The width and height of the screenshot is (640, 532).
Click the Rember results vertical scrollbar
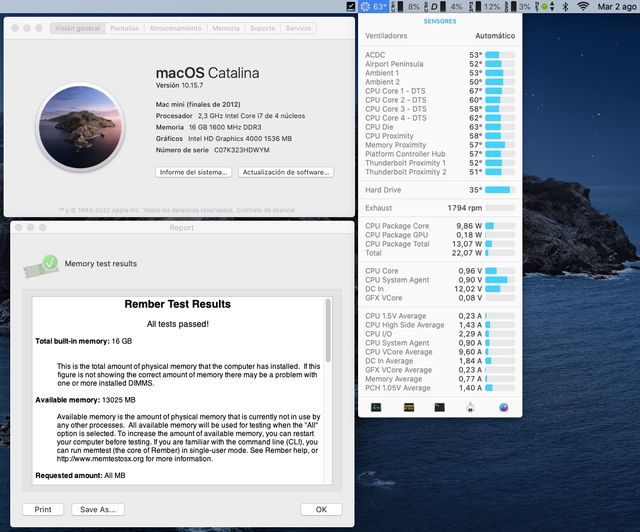(x=328, y=330)
